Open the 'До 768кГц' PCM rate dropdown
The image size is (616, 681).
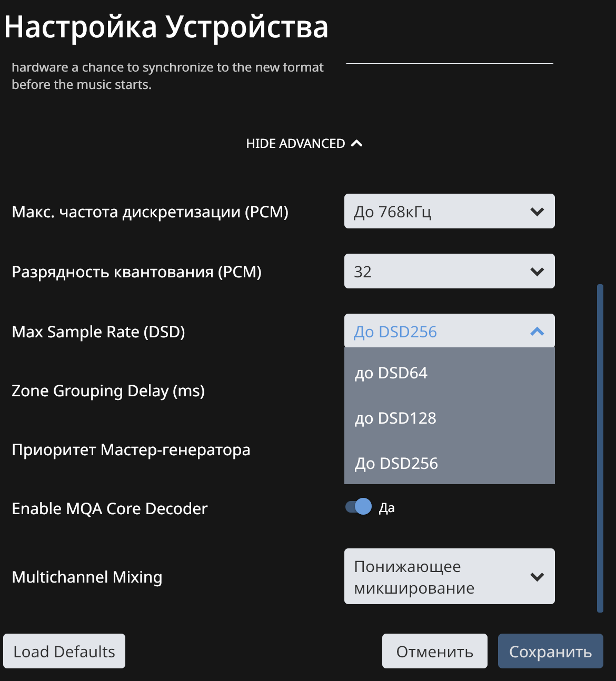coord(450,211)
